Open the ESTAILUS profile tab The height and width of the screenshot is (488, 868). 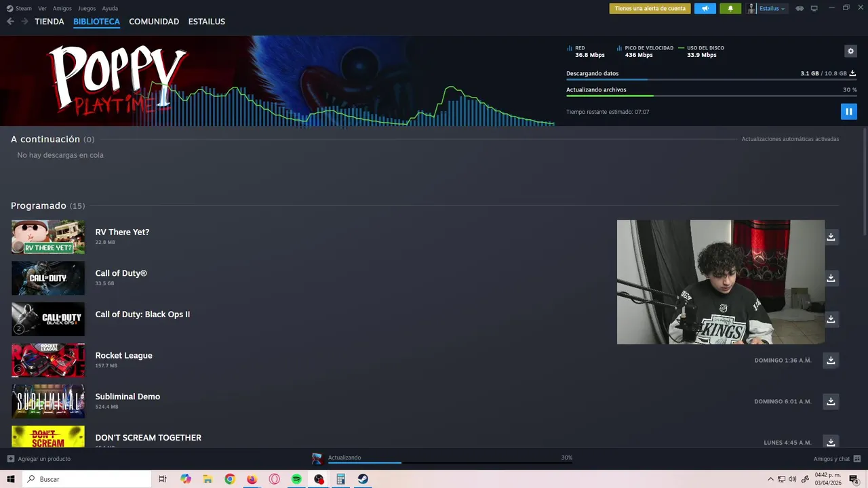point(207,22)
